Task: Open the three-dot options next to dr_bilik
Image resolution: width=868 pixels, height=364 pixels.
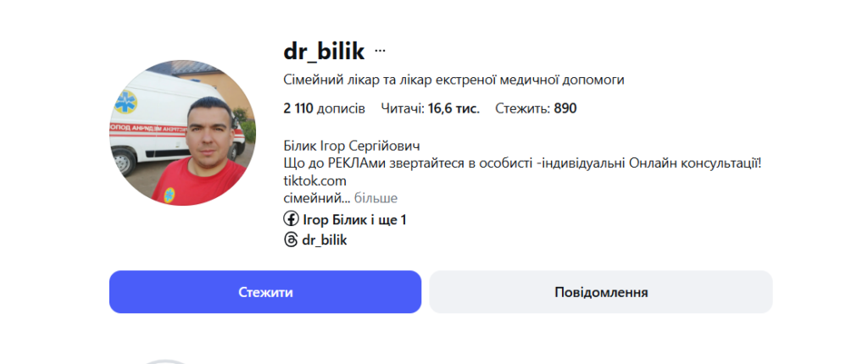Action: tap(380, 52)
